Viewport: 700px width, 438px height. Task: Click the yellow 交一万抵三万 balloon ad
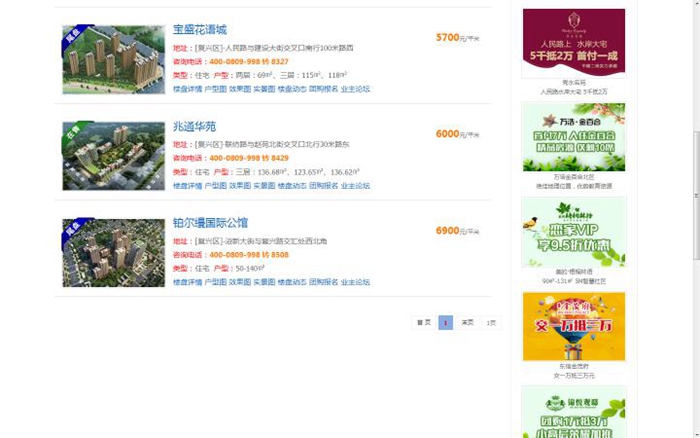click(x=574, y=326)
